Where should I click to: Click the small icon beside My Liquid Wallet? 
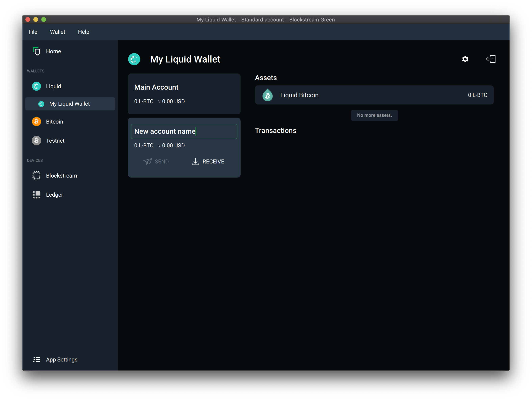(41, 104)
